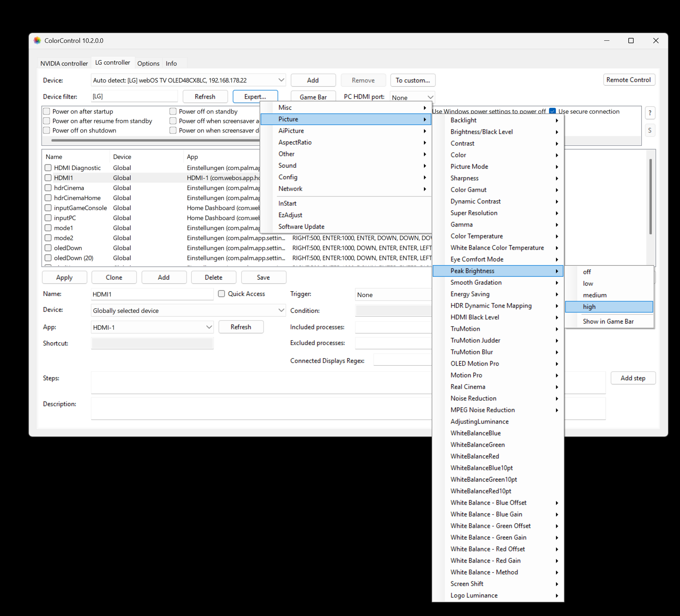
Task: Click the PC HDMI port dropdown arrow
Action: click(x=430, y=97)
